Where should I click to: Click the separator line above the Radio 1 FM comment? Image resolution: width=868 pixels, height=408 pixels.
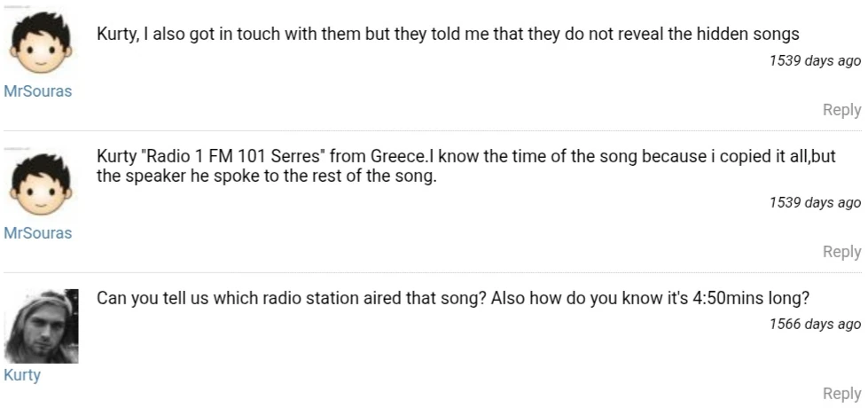(x=434, y=131)
